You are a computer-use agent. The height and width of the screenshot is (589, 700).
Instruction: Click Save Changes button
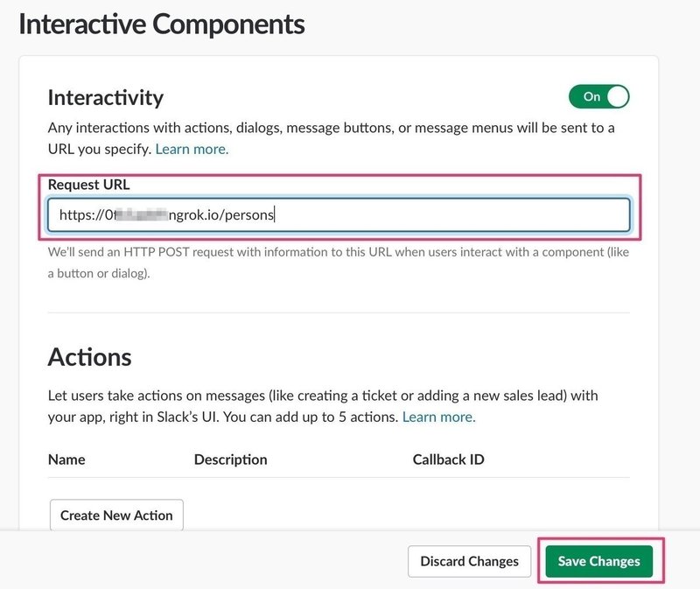click(x=598, y=561)
